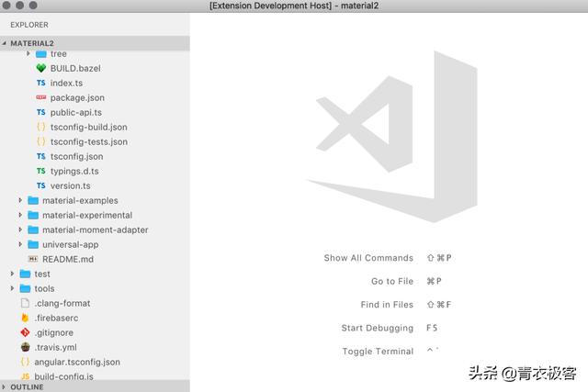This screenshot has height=392, width=588.
Task: Expand the tools folder arrow
Action: 12,288
